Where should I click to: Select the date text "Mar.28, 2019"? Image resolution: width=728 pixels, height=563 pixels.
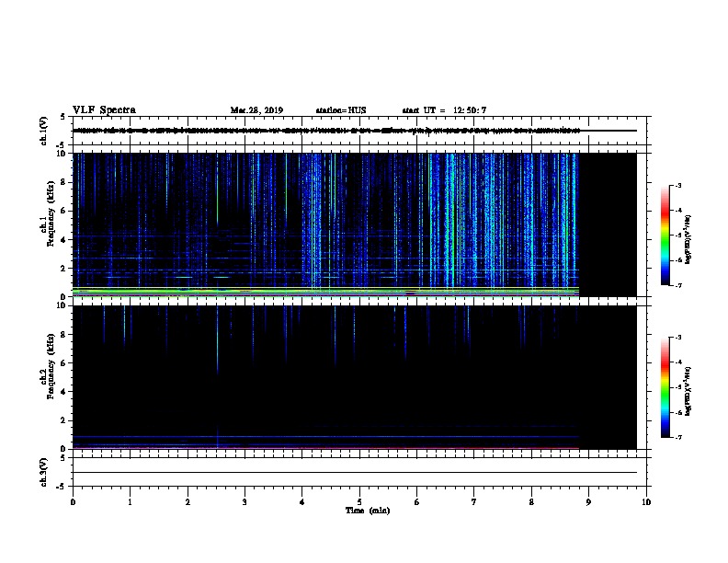[x=256, y=110]
